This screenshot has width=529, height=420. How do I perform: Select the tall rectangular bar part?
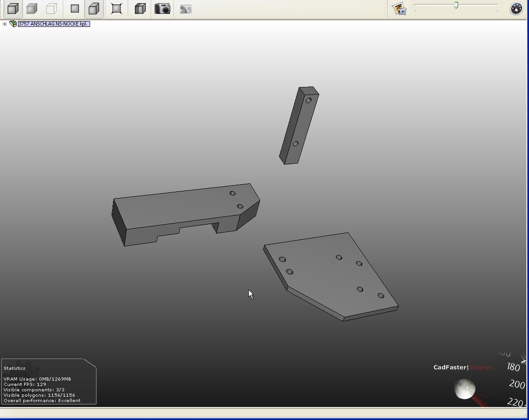[299, 126]
